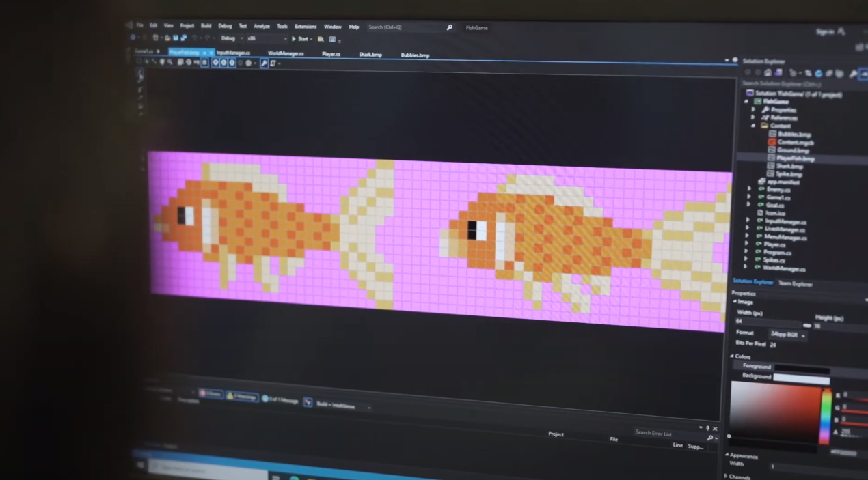Screen dimensions: 868x480
Task: Select Shark.bmp in Solution Explorer
Action: (x=789, y=167)
